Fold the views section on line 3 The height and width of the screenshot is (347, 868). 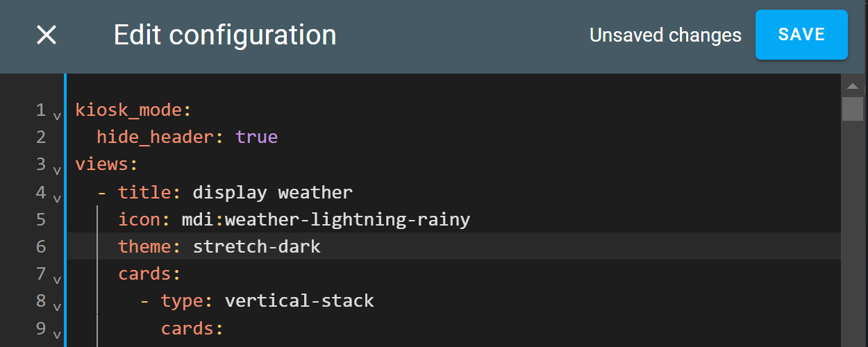tap(57, 169)
